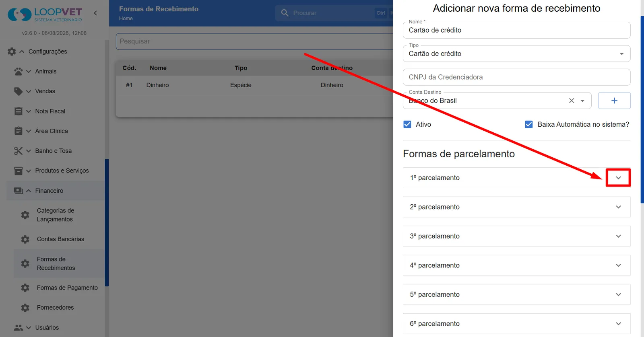
Task: Click the plus button to add a destination account
Action: (614, 101)
